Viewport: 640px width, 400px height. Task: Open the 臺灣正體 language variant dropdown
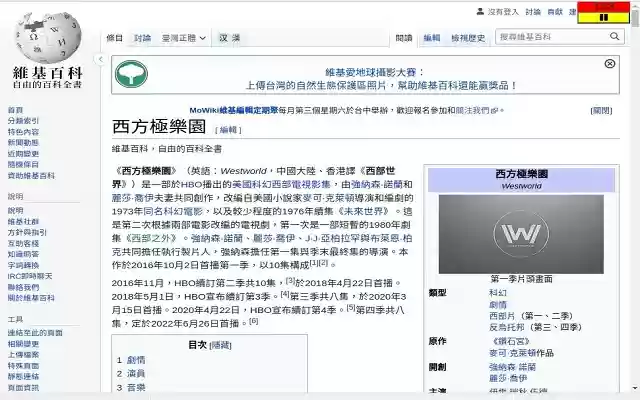coord(184,38)
